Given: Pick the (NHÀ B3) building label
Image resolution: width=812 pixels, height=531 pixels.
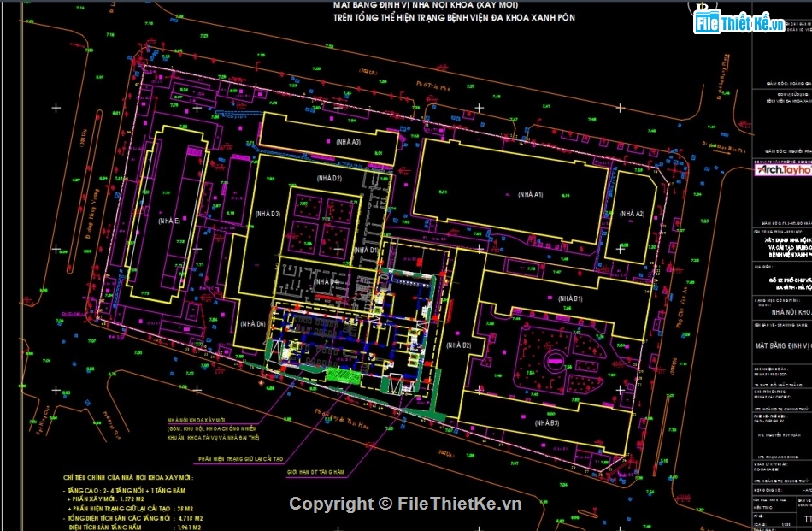Looking at the screenshot, I should pos(546,423).
